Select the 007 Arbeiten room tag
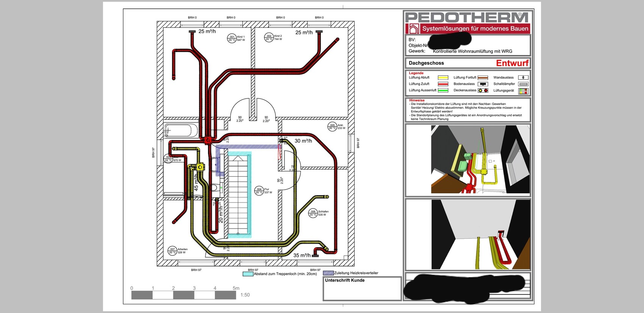644x313 pixels. [172, 251]
